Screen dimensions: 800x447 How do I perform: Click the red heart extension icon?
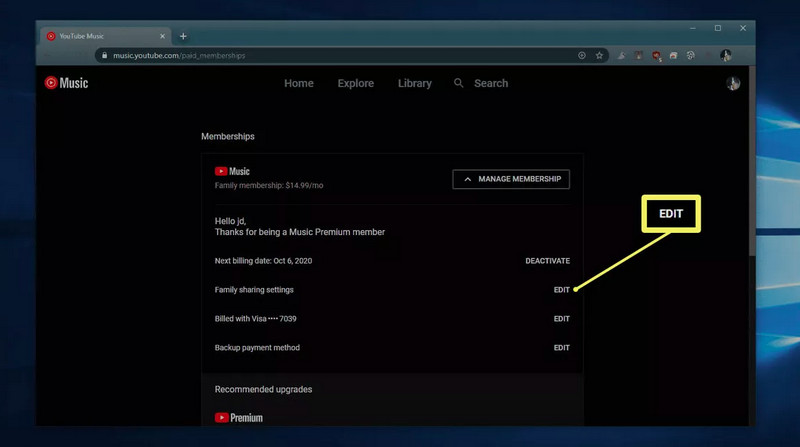click(656, 56)
